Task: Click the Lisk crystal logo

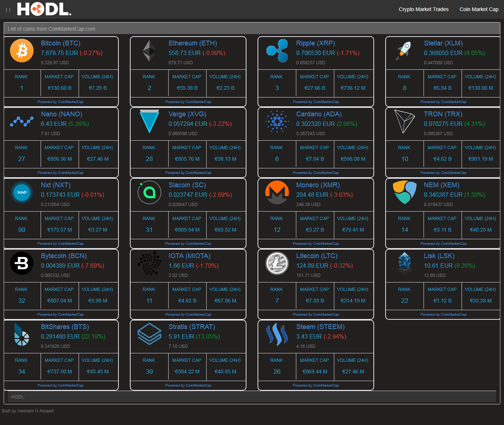Action: (x=405, y=263)
